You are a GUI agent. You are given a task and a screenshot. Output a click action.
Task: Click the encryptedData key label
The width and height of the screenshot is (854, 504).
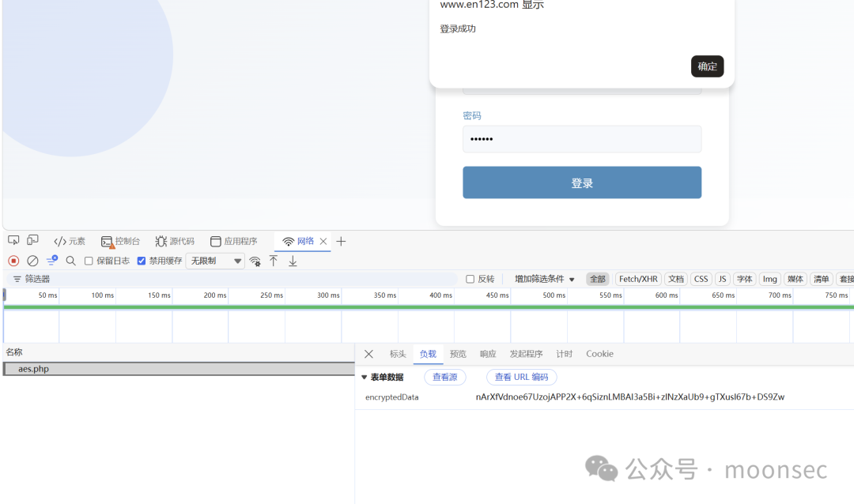(391, 397)
